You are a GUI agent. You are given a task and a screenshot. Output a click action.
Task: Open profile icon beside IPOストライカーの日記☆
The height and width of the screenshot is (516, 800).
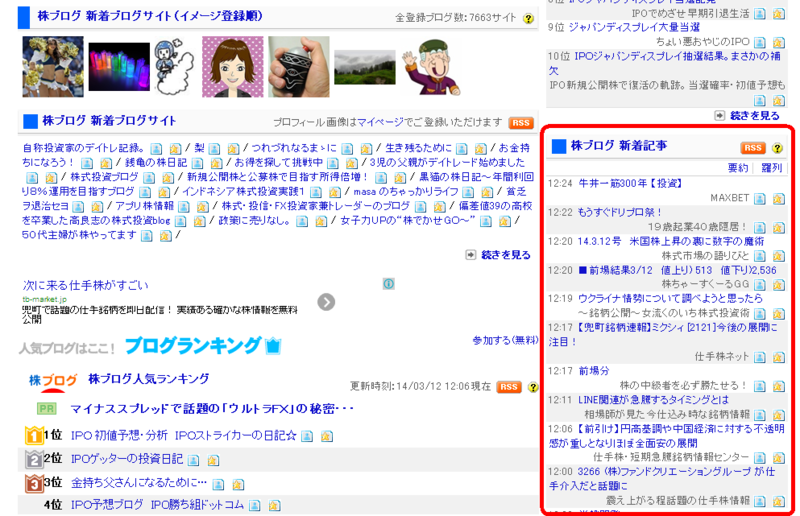coord(307,436)
